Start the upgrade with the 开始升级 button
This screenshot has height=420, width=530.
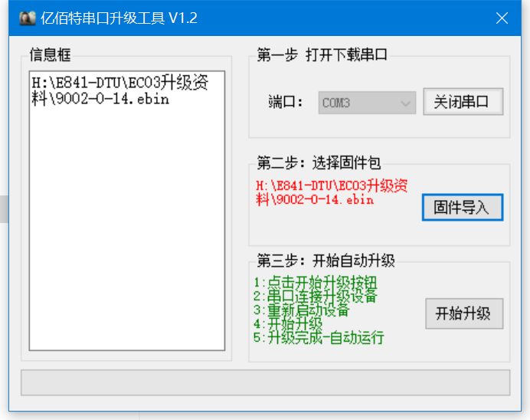[x=464, y=313]
